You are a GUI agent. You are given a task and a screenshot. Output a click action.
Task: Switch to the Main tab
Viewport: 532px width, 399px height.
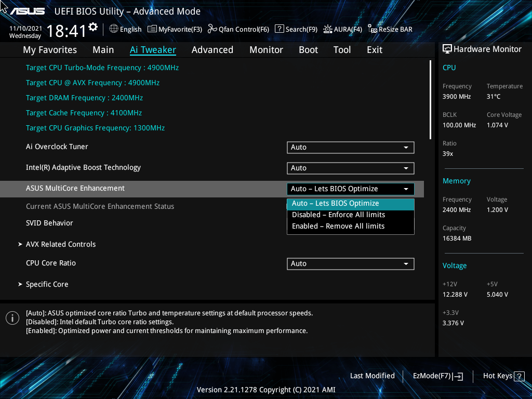103,50
